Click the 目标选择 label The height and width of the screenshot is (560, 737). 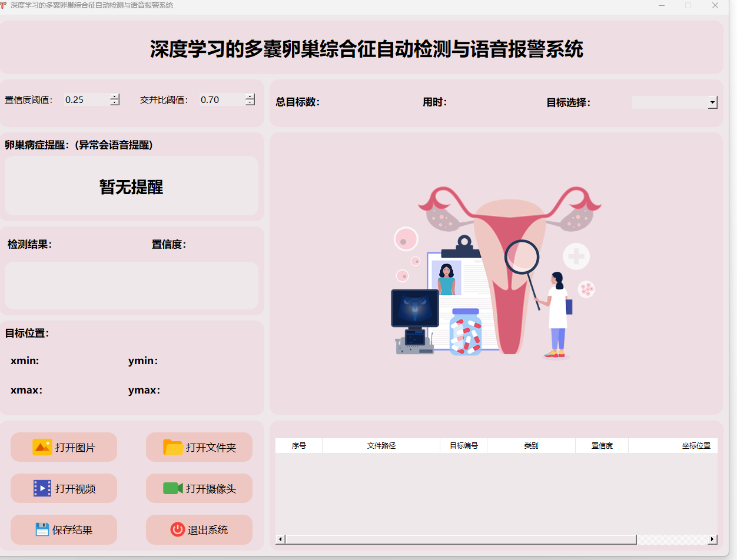(569, 102)
